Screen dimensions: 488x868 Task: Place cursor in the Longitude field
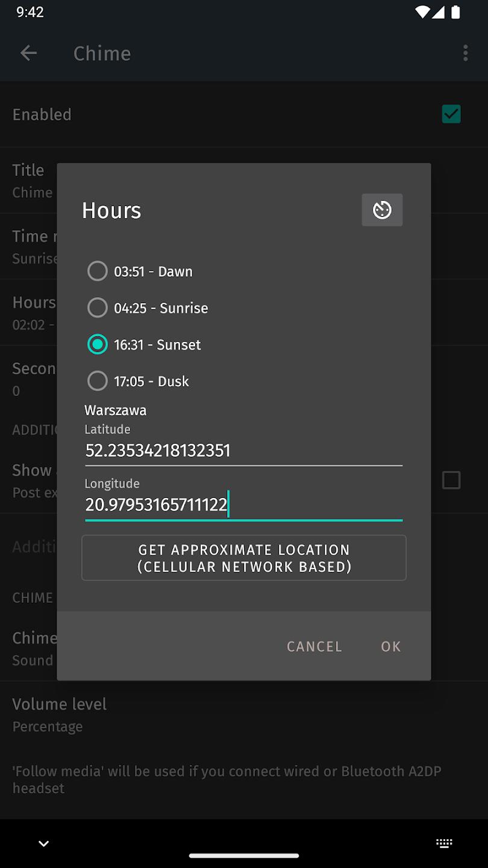pyautogui.click(x=243, y=505)
